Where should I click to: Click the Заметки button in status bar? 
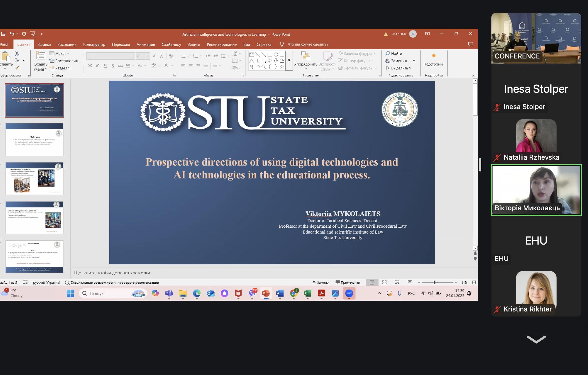click(321, 283)
